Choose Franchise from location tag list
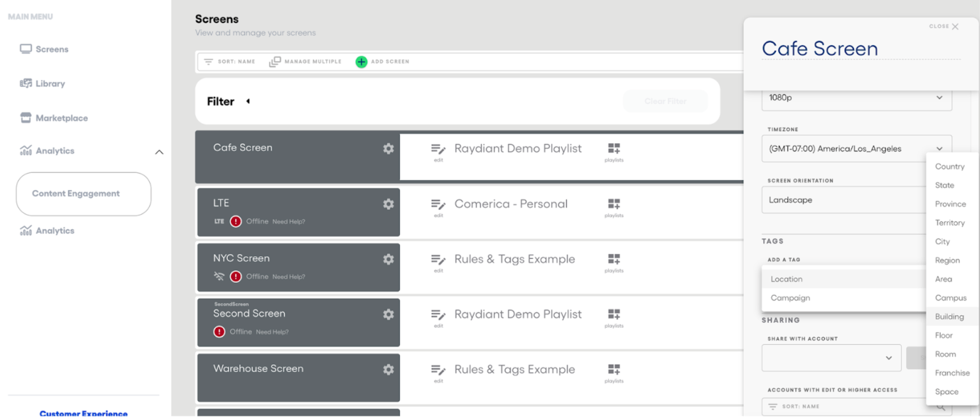Screen dimensions: 980x420 (952, 373)
